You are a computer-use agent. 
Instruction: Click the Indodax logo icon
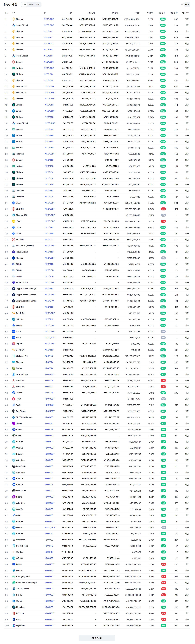tap(13, 319)
